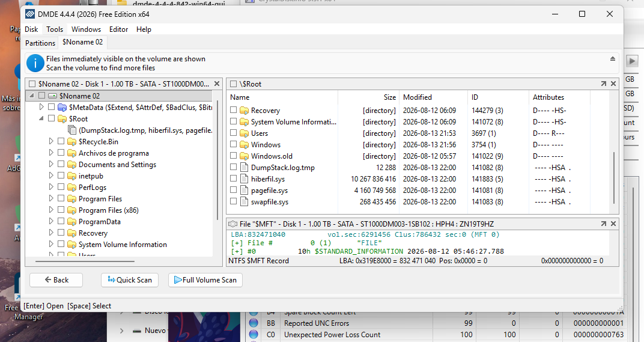Expand the $MetaData tree node
Image resolution: width=644 pixels, height=342 pixels.
41,107
